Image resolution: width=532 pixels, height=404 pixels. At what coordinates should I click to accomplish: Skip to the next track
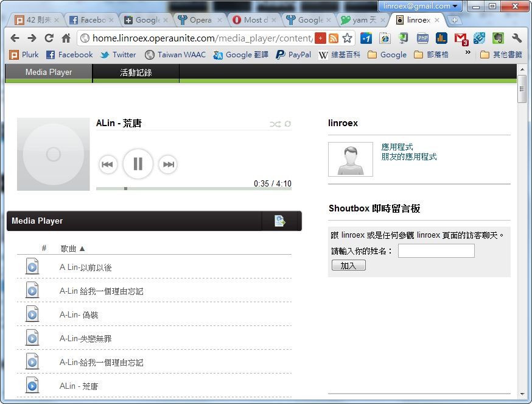click(168, 165)
